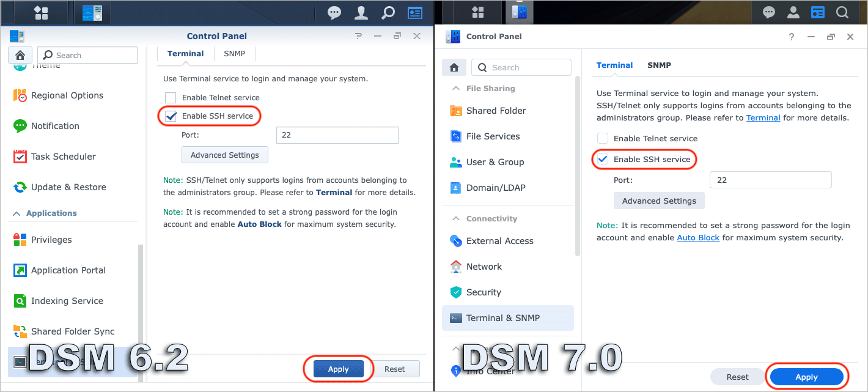
Task: Open Terminal help link in DSM 6.2
Action: coord(334,192)
